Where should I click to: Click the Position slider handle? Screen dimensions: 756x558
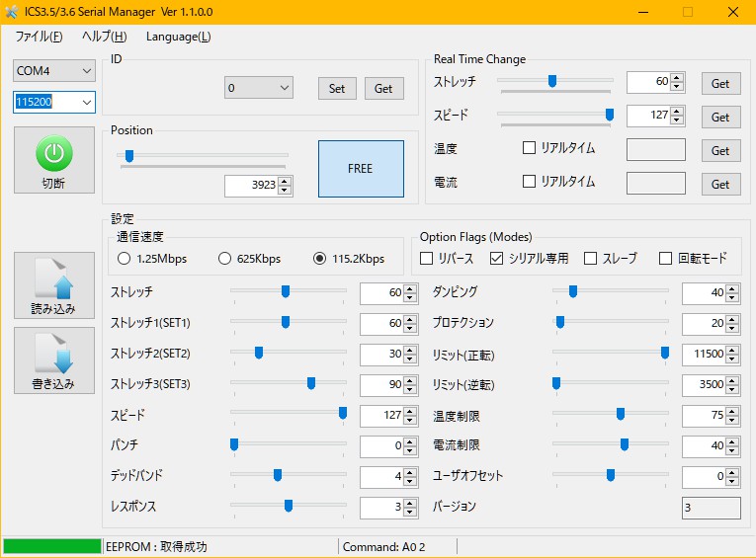[x=129, y=156]
